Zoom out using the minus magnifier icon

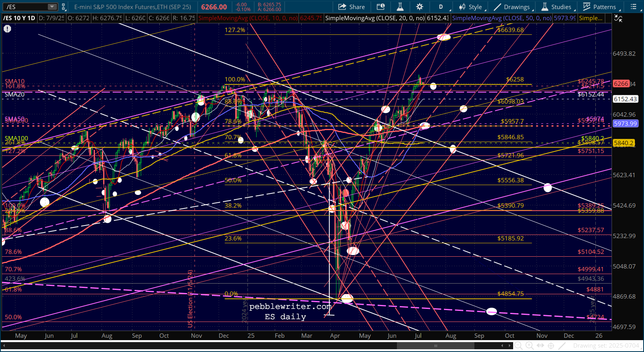tap(519, 346)
